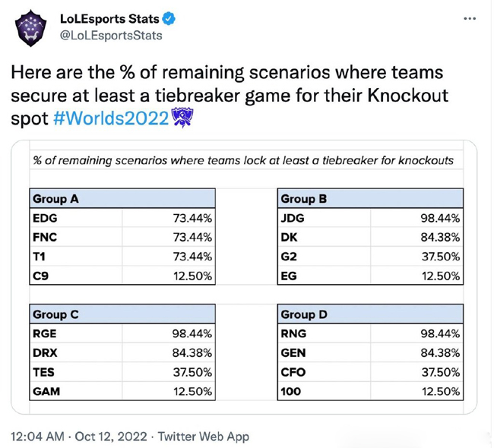The width and height of the screenshot is (494, 448).
Task: Click the Worlds trophy emoji icon
Action: 183,118
